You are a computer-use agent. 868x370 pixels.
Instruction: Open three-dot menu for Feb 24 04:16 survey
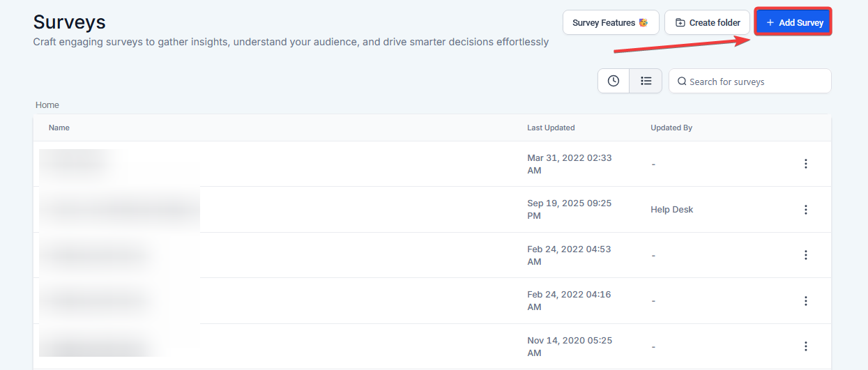pos(806,301)
